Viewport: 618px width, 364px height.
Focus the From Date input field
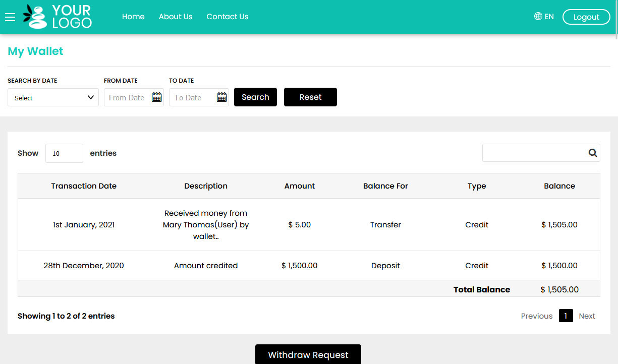[128, 98]
